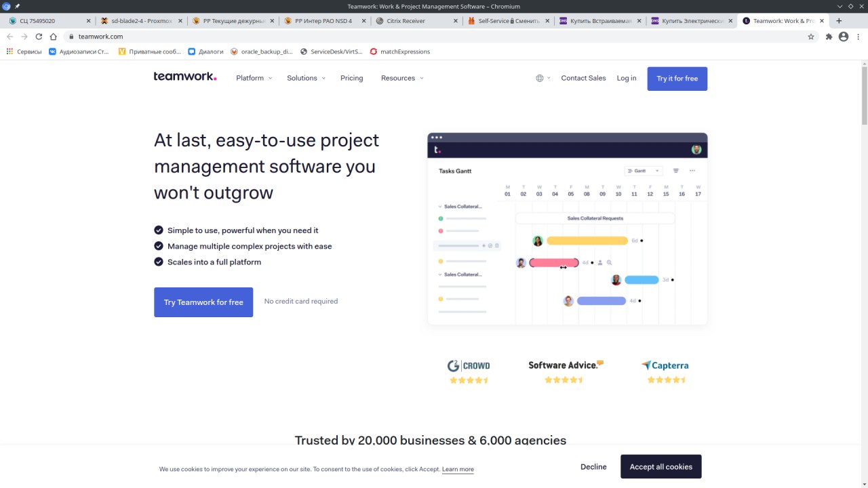Viewport: 868px width, 488px height.
Task: Switch to Citrix Receiver tab
Action: (x=416, y=21)
